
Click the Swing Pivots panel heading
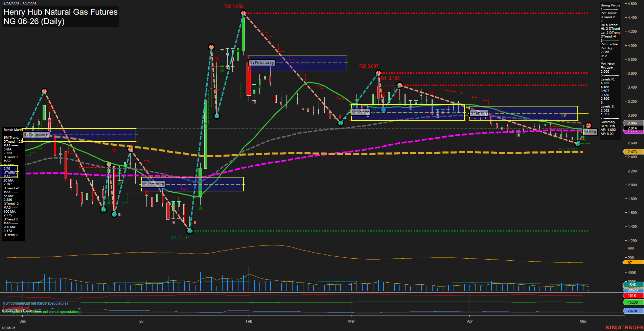610,5
